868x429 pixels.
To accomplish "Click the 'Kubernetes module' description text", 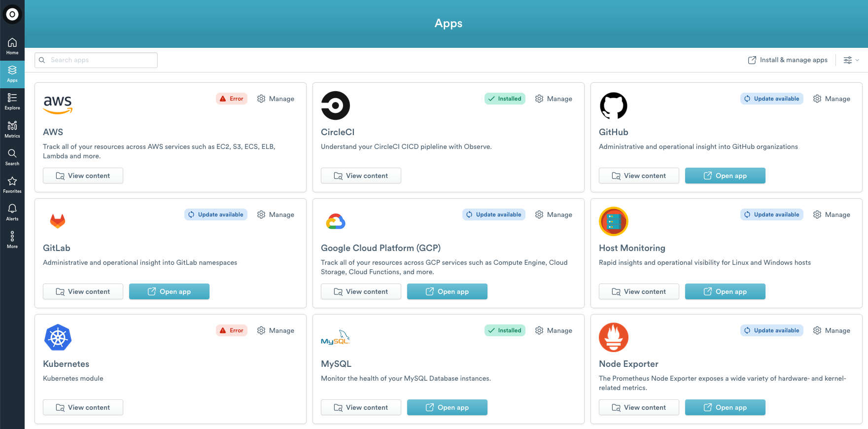I will pyautogui.click(x=73, y=378).
